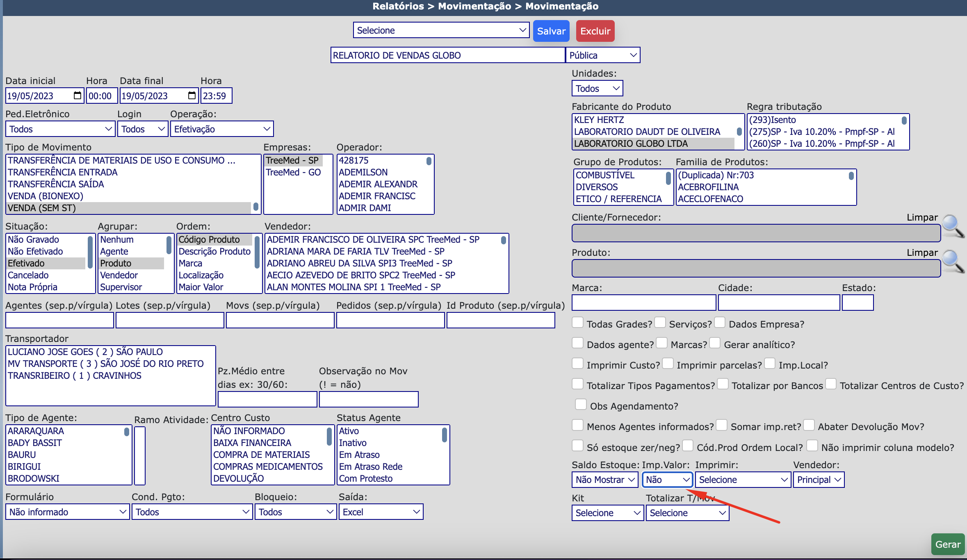967x560 pixels.
Task: Choose TreeMed - GO in Empresas list
Action: (293, 172)
